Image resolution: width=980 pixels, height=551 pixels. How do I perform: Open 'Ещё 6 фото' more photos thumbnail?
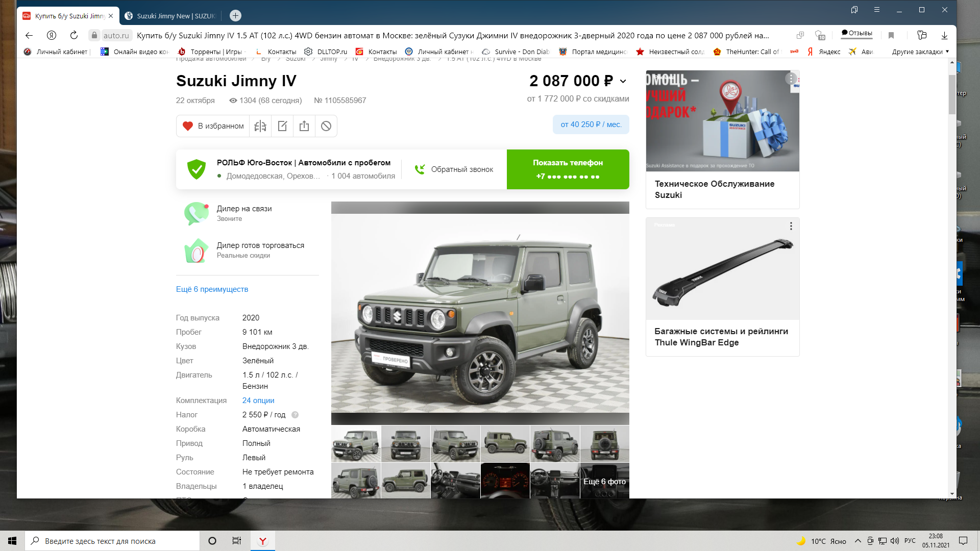pyautogui.click(x=604, y=481)
